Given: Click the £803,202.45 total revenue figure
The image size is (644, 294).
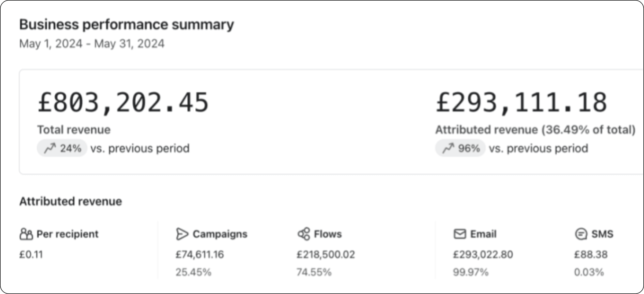Looking at the screenshot, I should [x=123, y=103].
